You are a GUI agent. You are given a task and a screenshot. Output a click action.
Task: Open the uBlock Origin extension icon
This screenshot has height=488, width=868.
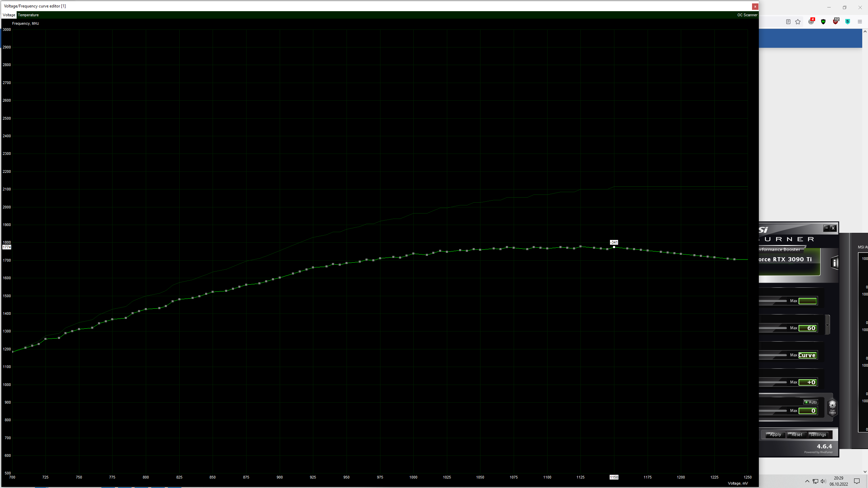point(835,22)
